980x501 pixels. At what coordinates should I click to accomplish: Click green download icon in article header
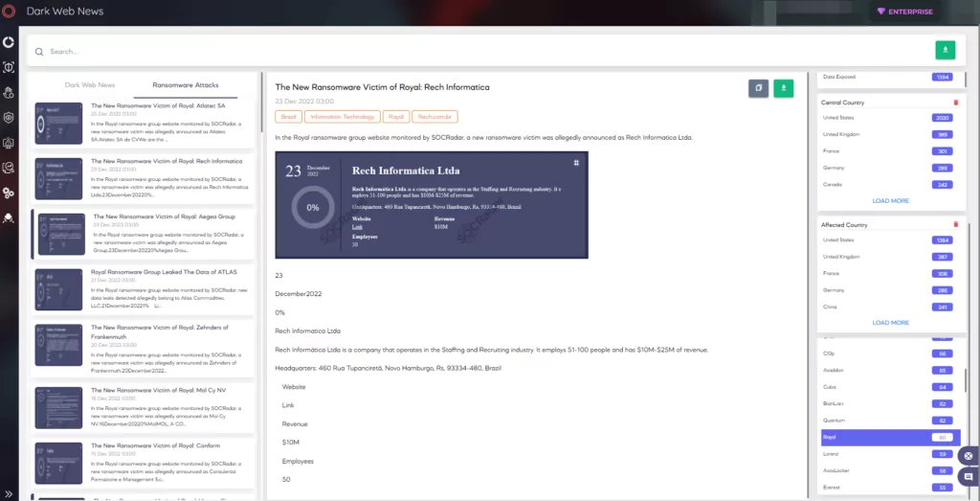coord(783,88)
